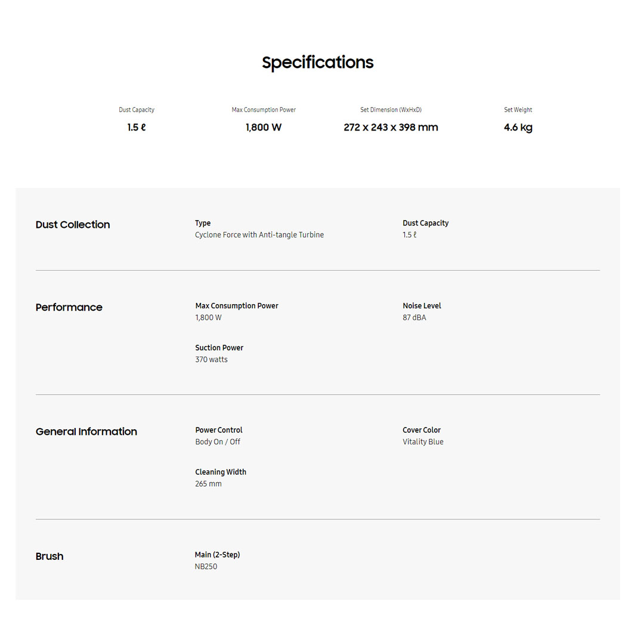Click the Power Control label
This screenshot has width=644, height=644.
(219, 430)
